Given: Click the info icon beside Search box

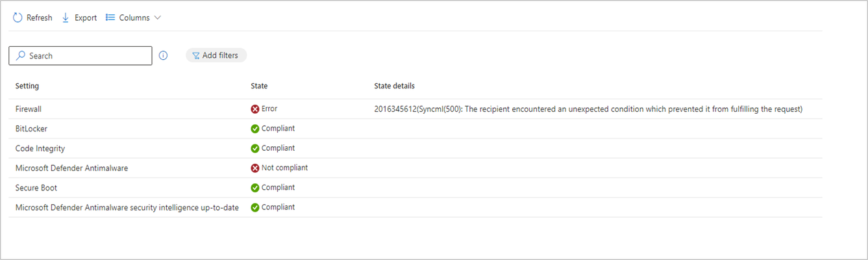Looking at the screenshot, I should (x=163, y=56).
